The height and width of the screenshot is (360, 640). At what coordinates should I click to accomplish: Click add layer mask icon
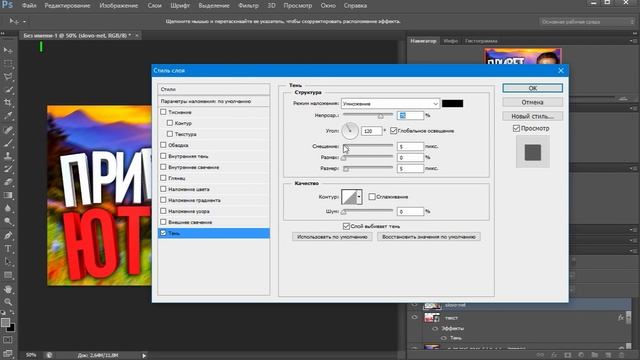click(x=568, y=356)
